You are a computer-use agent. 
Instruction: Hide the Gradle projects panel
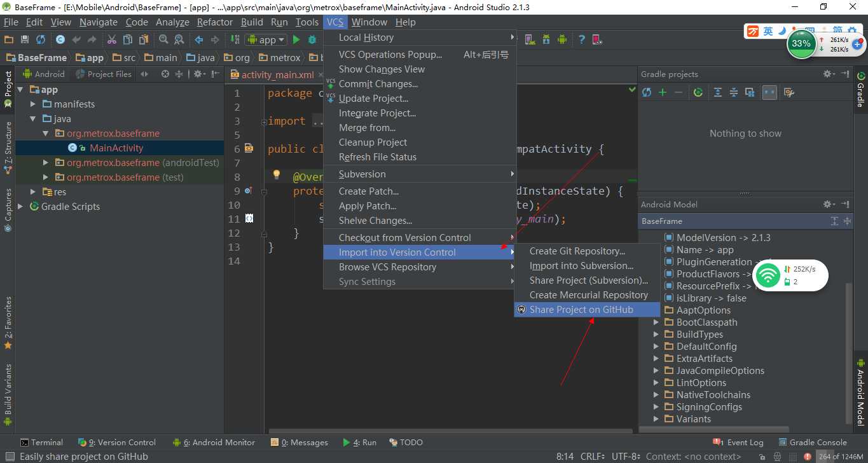coord(845,74)
